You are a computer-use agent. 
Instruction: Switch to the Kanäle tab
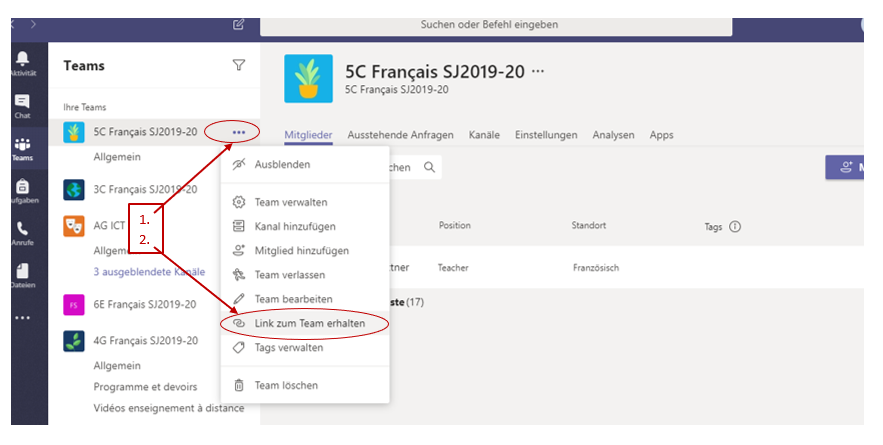[x=484, y=135]
